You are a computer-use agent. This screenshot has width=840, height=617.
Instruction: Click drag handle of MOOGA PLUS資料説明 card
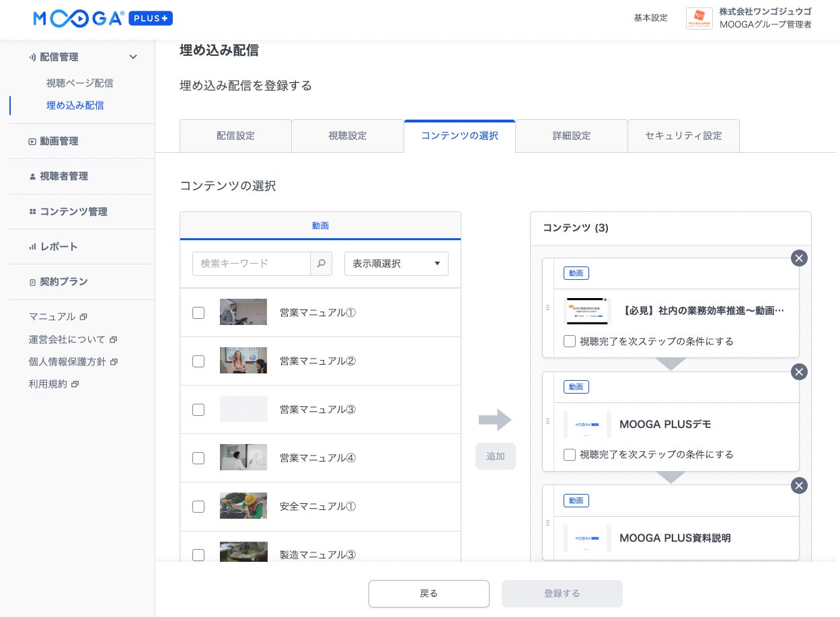(x=547, y=523)
